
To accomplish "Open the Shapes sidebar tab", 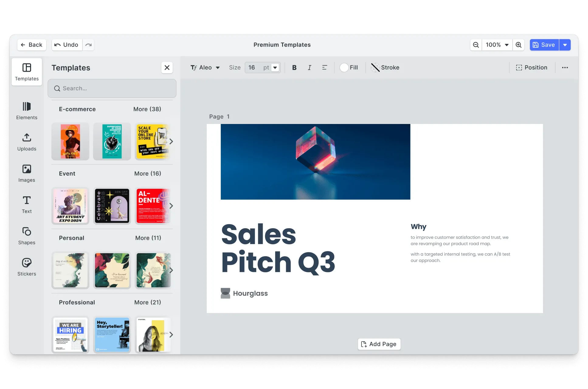I will click(x=27, y=236).
